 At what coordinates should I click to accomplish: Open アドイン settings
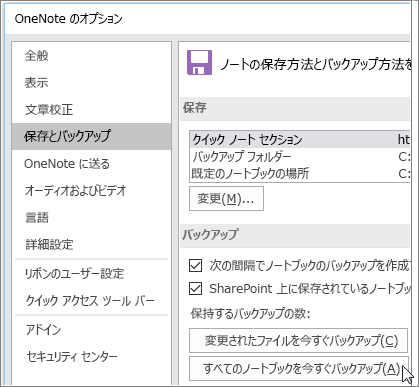43,330
